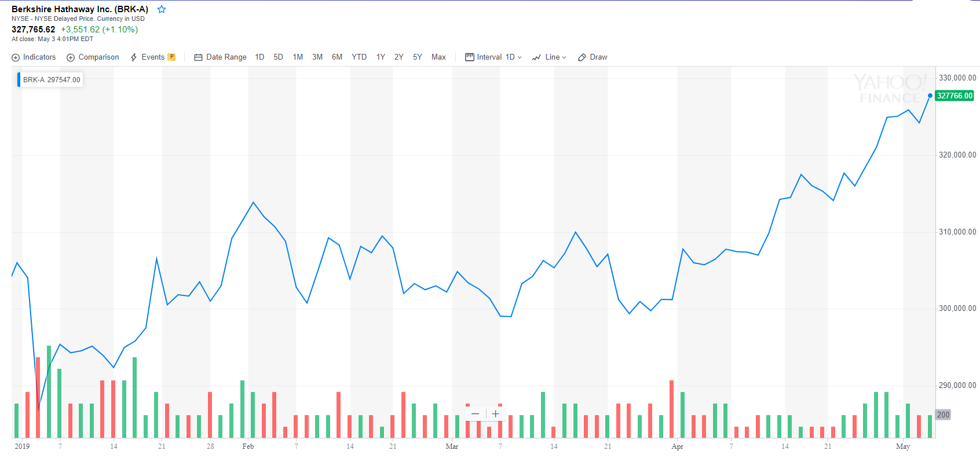Viewport: 980px width, 465px height.
Task: Switch to 5Y date range
Action: tap(418, 57)
